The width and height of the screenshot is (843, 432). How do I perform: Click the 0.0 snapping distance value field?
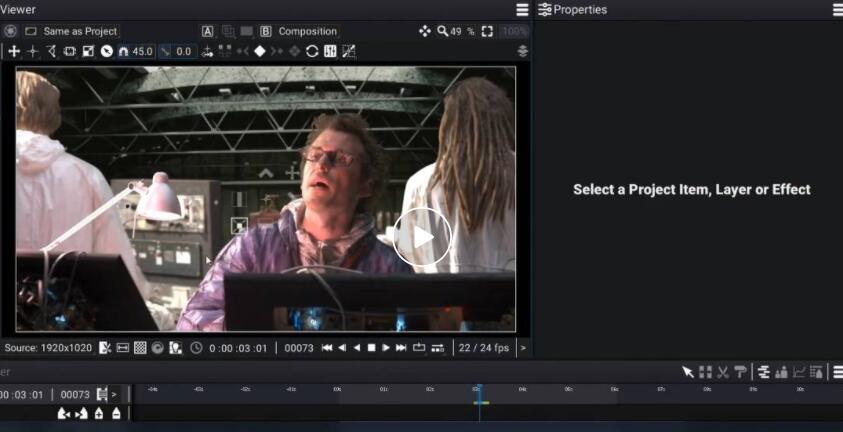[x=183, y=52]
